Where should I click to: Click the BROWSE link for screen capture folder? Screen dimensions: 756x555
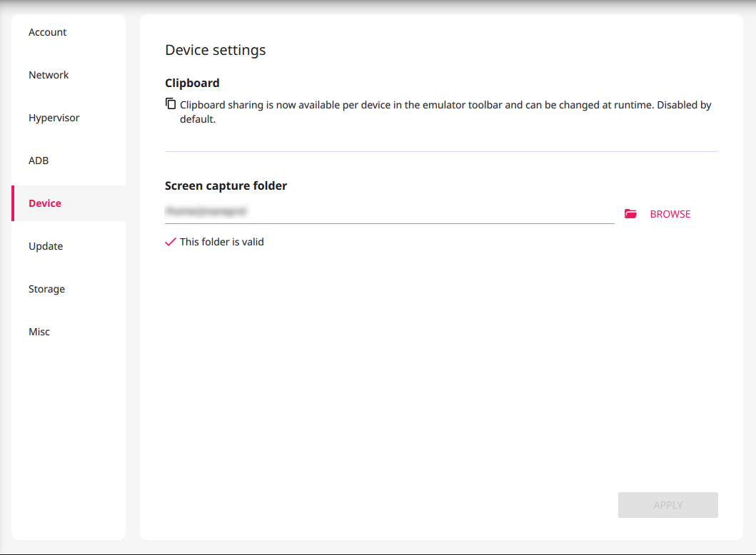click(670, 213)
